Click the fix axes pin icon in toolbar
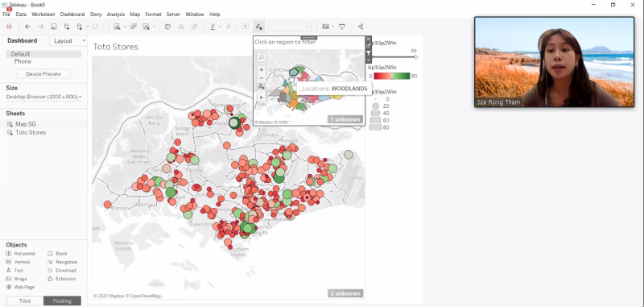644x307 pixels. [258, 27]
